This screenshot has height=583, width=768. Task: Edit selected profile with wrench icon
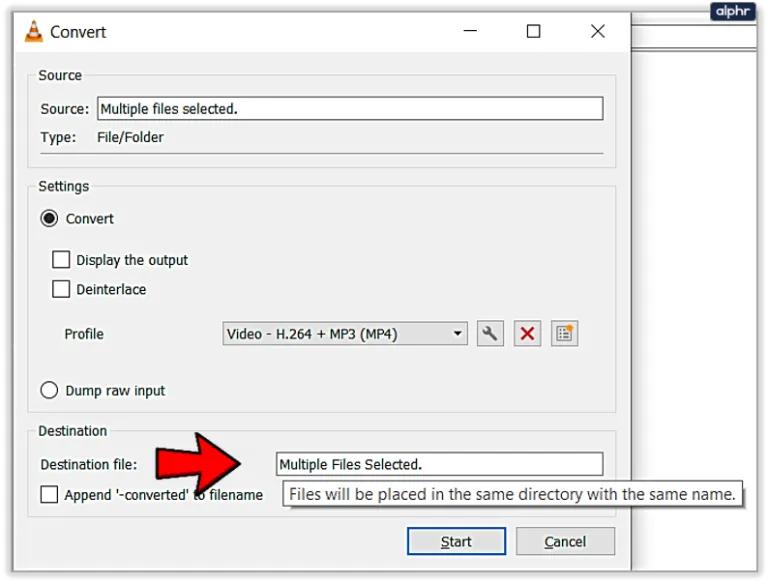tap(490, 334)
